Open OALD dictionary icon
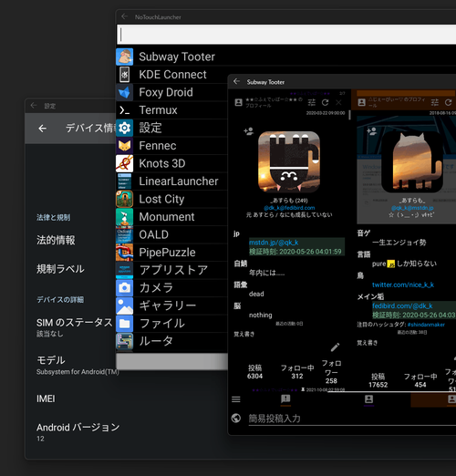Screen dimensions: 456x476 (124, 234)
